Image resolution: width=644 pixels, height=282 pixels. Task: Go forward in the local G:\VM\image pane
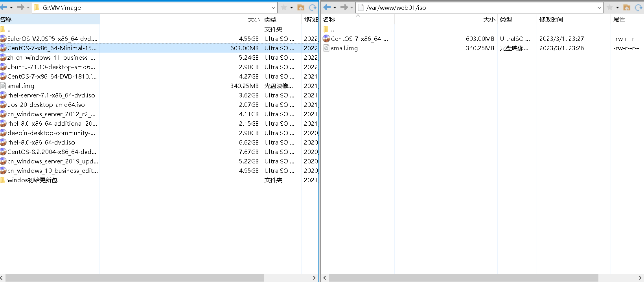[20, 7]
